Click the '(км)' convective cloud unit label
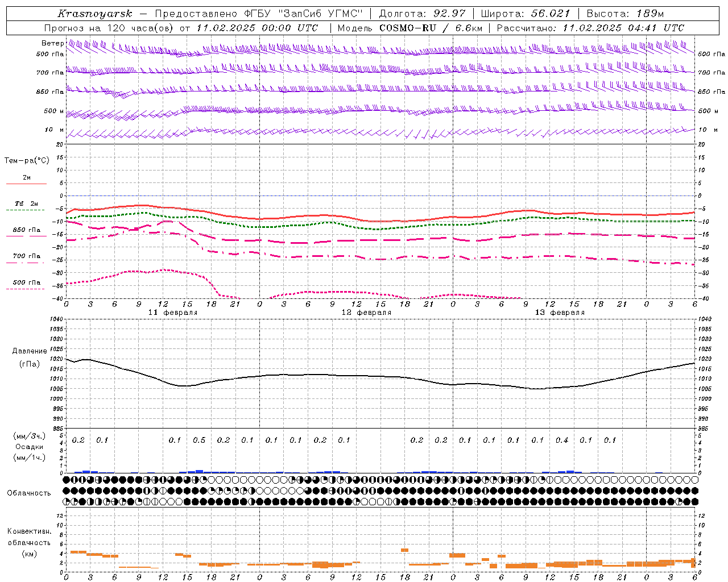This screenshot has height=582, width=728. tap(30, 554)
